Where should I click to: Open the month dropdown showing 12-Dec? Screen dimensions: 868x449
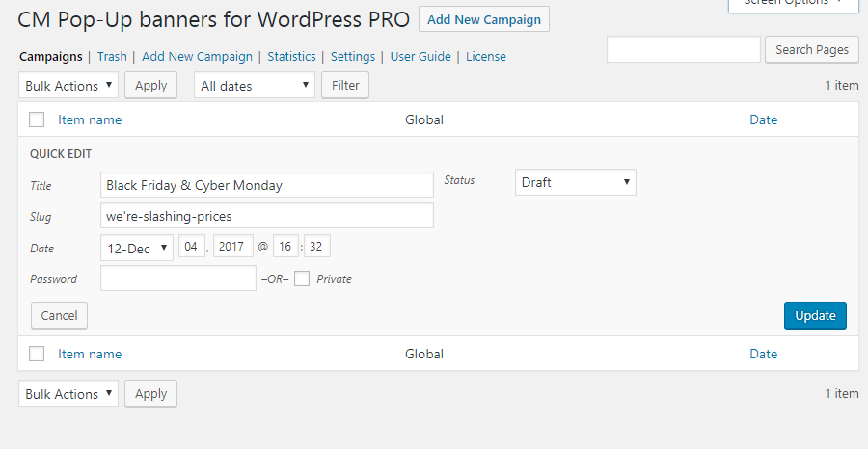[137, 248]
